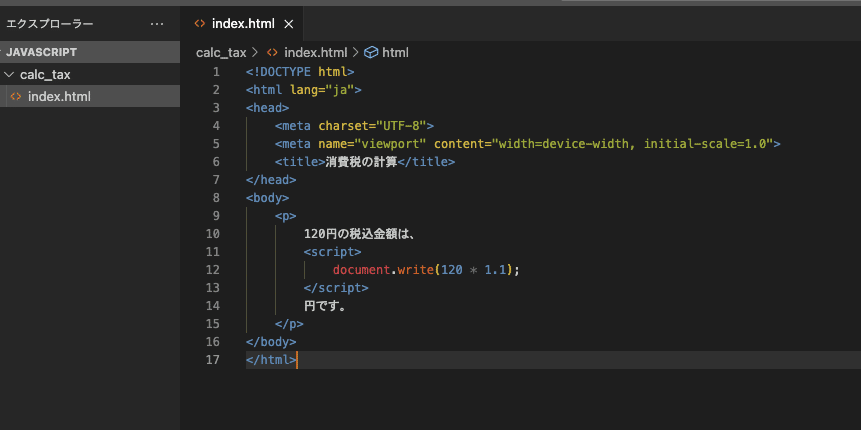Screen dimensions: 861x430
Task: Click calc_tax in the breadcrumb path
Action: pos(220,52)
